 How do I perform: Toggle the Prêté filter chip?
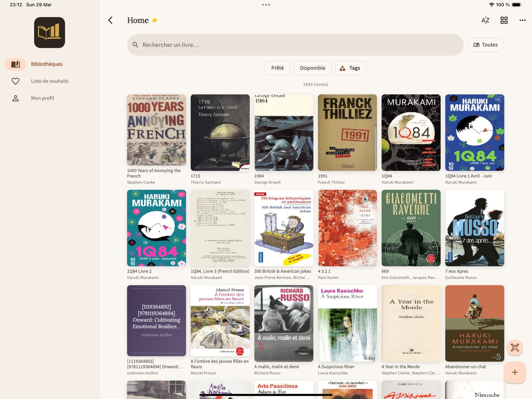278,68
